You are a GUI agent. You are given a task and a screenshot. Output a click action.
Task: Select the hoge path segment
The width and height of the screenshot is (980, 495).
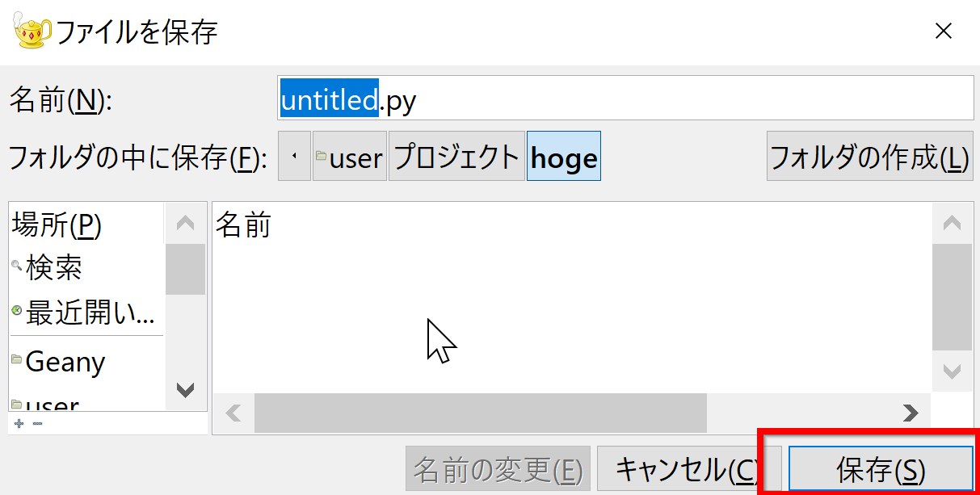click(x=564, y=157)
